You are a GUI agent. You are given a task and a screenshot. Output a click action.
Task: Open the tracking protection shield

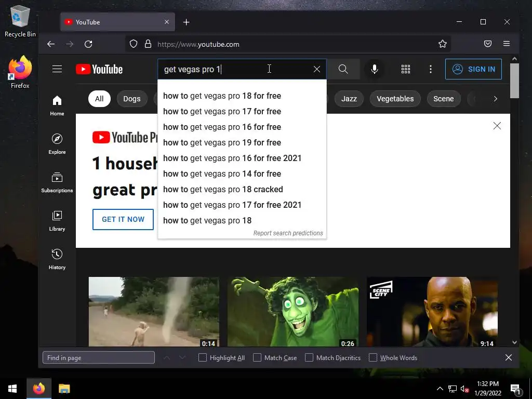coord(134,44)
